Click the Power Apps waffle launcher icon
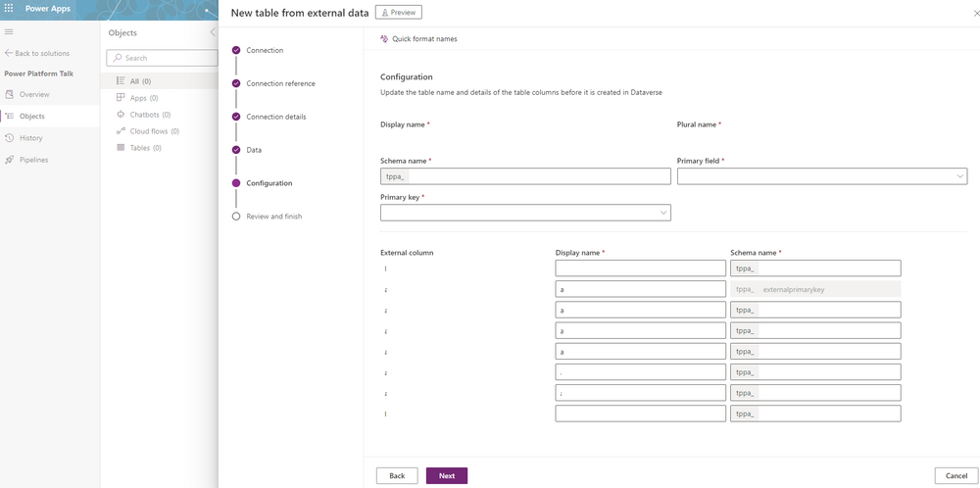980x488 pixels. [x=9, y=10]
